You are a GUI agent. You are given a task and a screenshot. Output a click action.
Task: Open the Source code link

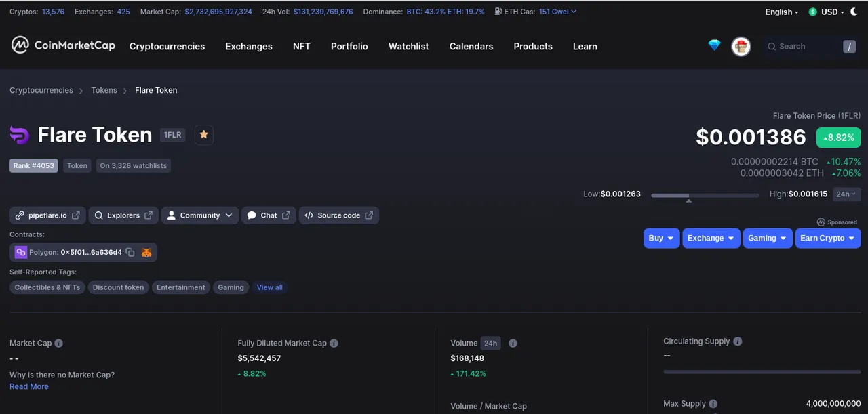pos(339,215)
